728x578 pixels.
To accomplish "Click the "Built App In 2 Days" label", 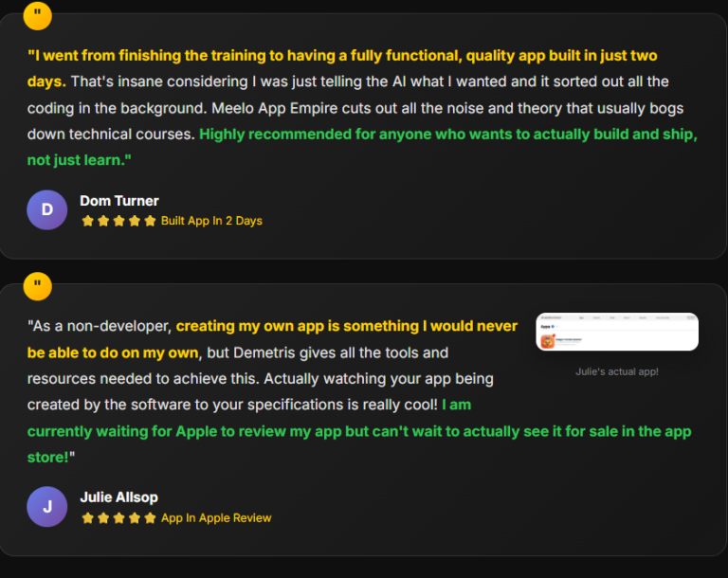I will (211, 221).
